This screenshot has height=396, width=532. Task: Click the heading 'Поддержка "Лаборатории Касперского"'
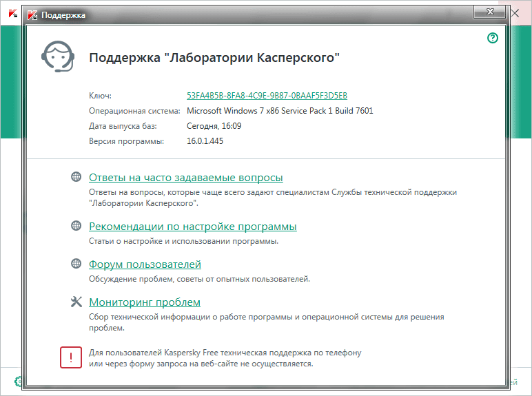(214, 58)
